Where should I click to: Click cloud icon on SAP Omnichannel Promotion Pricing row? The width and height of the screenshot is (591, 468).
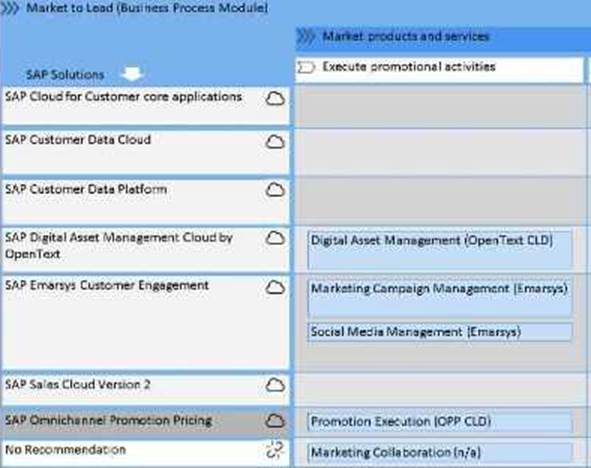[x=275, y=421]
